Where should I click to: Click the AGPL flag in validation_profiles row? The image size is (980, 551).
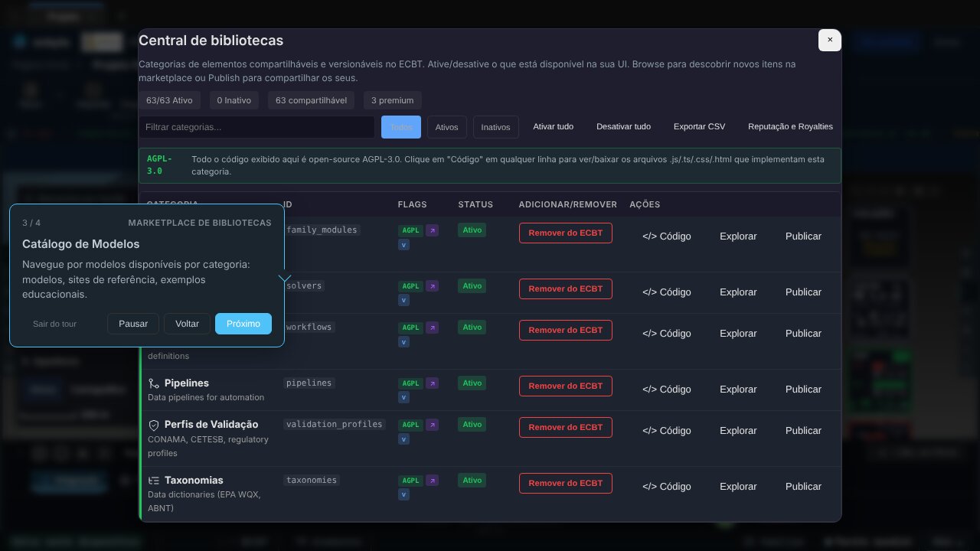411,425
